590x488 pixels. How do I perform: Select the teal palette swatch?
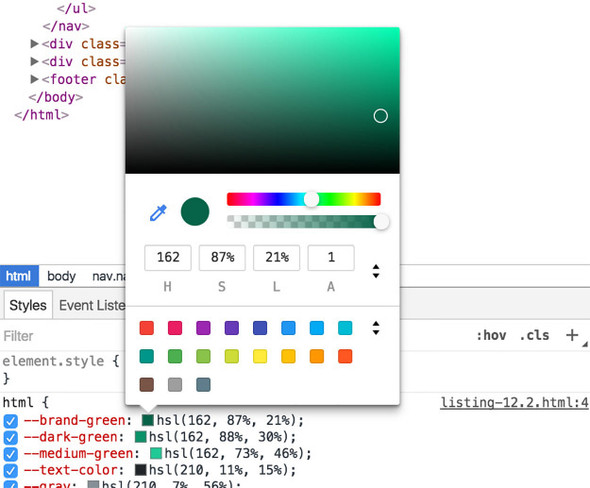(146, 356)
